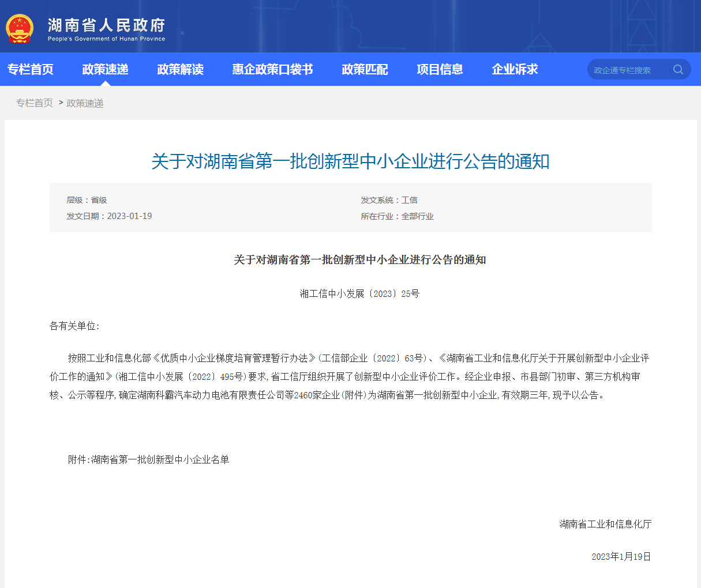This screenshot has width=701, height=588.
Task: Click the national emblem logo
Action: 20,28
